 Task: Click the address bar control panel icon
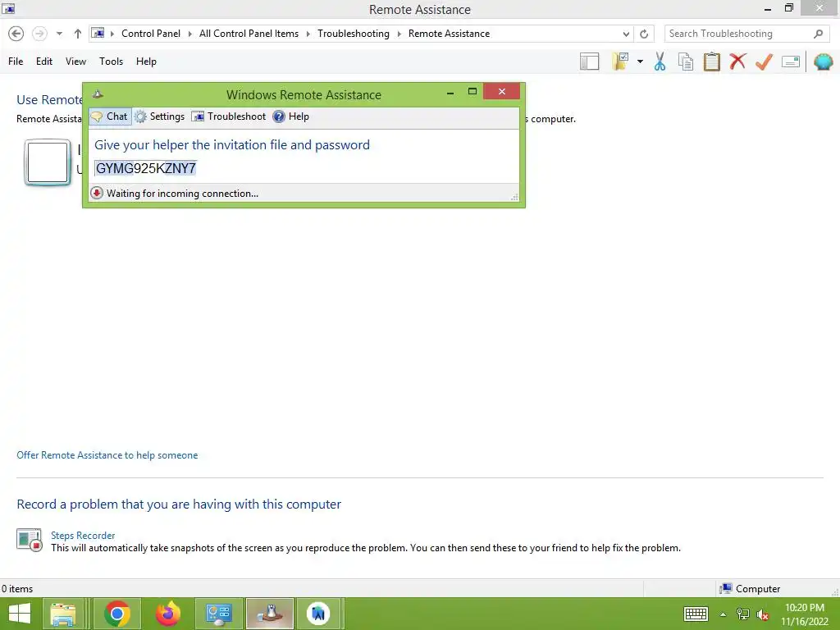coord(98,33)
